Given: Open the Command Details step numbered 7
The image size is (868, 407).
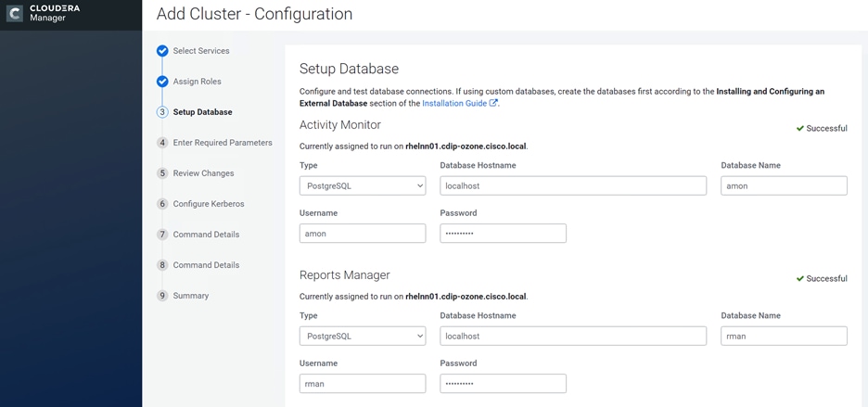Looking at the screenshot, I should pos(206,235).
